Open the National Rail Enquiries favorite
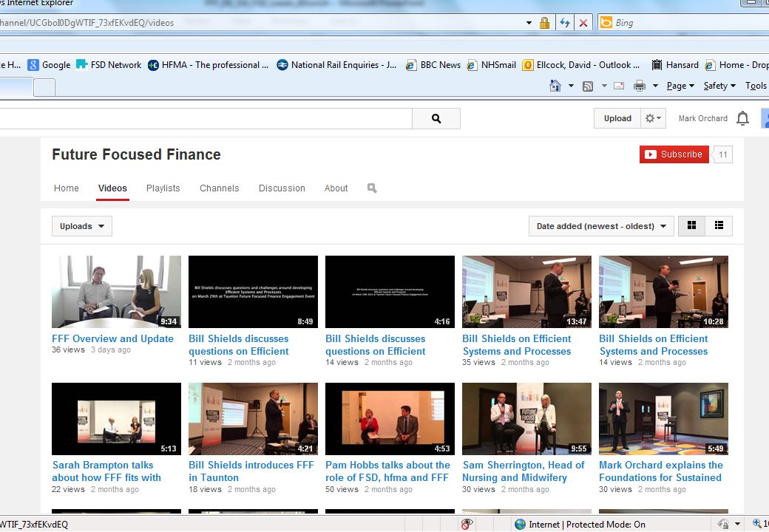This screenshot has height=532, width=769. click(x=336, y=65)
